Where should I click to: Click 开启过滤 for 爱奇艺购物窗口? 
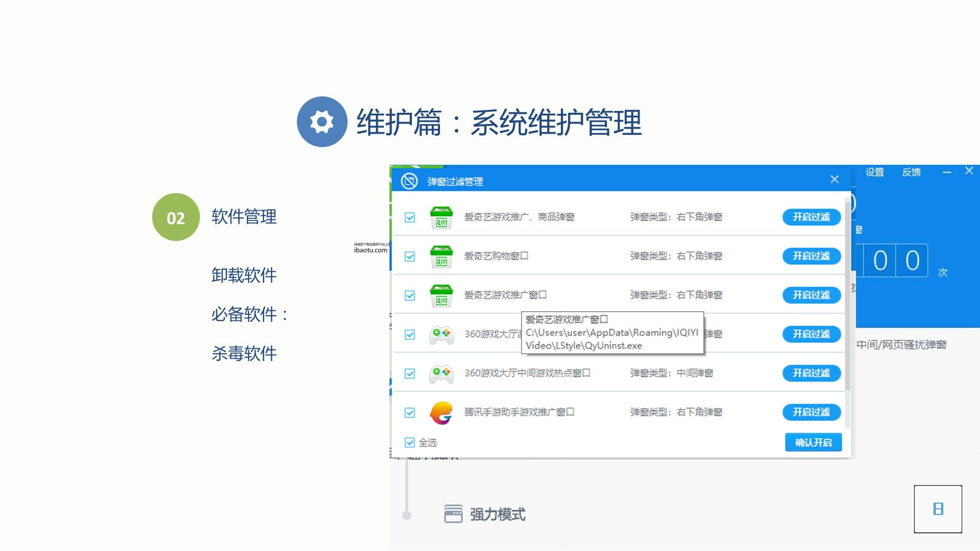tap(812, 256)
